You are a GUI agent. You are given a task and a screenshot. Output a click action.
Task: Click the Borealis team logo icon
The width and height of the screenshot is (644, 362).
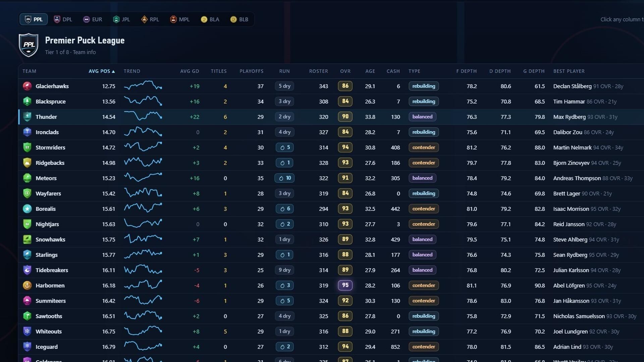point(27,209)
